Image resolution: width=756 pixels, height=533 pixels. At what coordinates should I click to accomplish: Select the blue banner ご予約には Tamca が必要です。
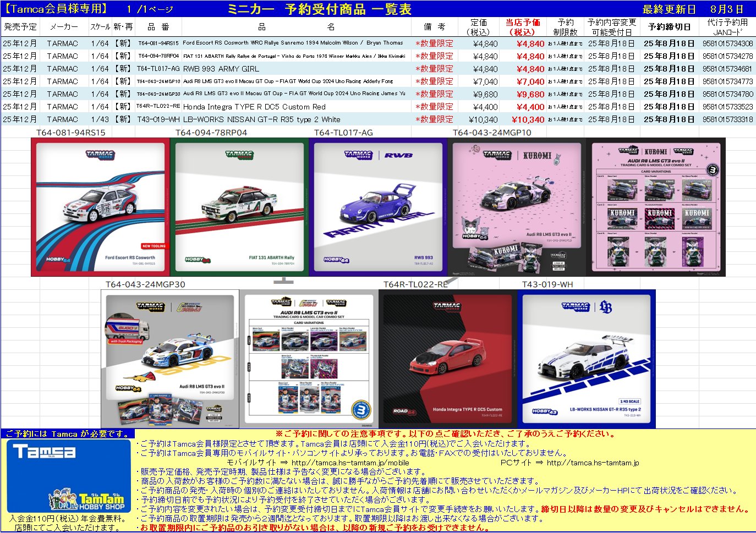pos(67,434)
